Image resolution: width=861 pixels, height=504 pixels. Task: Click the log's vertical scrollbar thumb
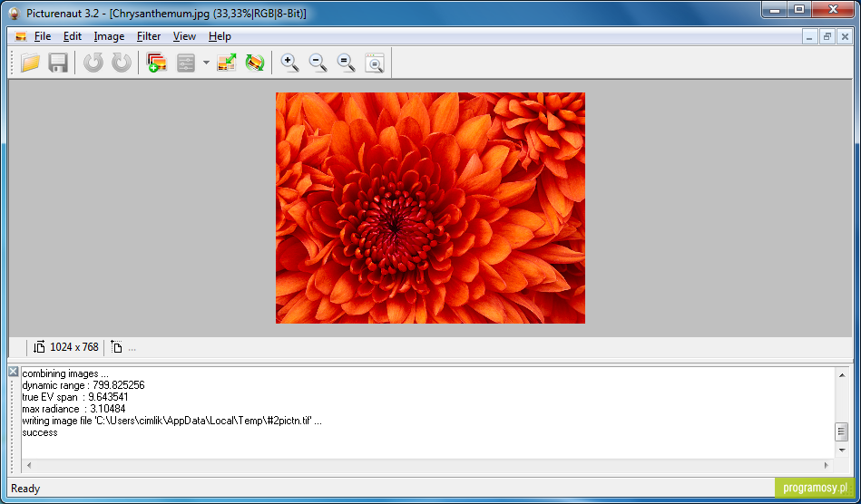click(841, 431)
